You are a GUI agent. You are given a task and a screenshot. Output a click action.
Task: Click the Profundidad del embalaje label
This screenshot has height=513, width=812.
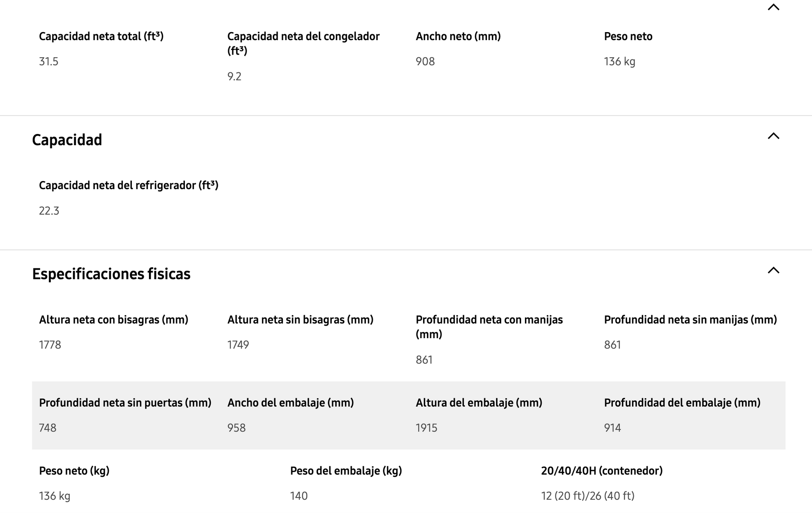coord(682,403)
